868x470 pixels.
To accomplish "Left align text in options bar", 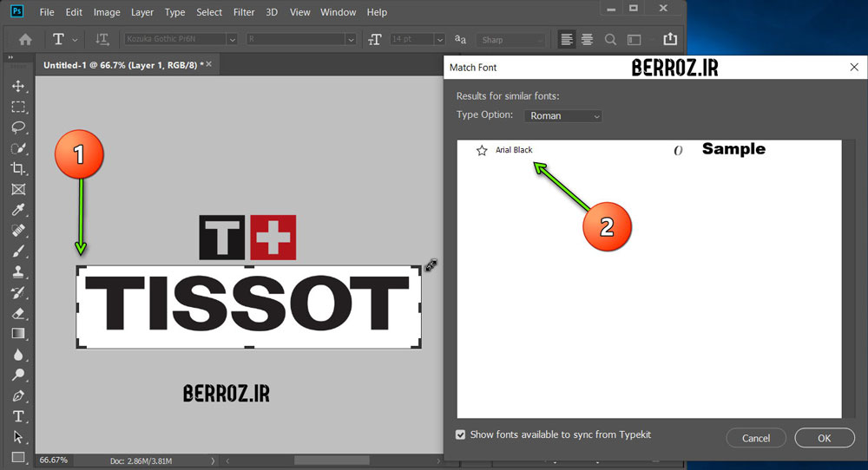I will [x=566, y=39].
